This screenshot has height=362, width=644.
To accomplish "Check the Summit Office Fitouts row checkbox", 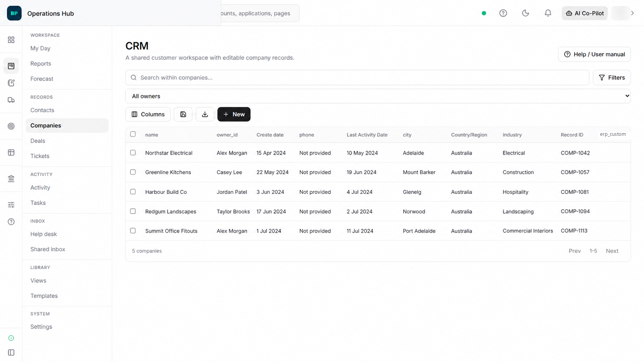I will click(133, 231).
